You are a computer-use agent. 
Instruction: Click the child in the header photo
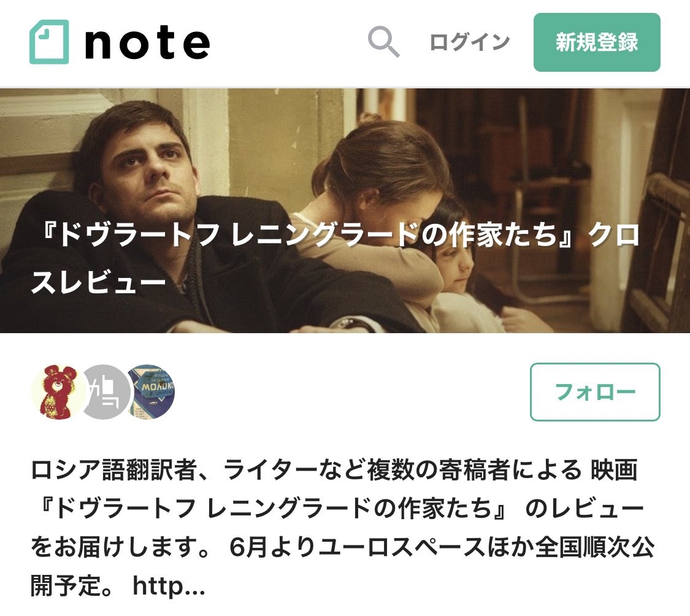(x=453, y=255)
